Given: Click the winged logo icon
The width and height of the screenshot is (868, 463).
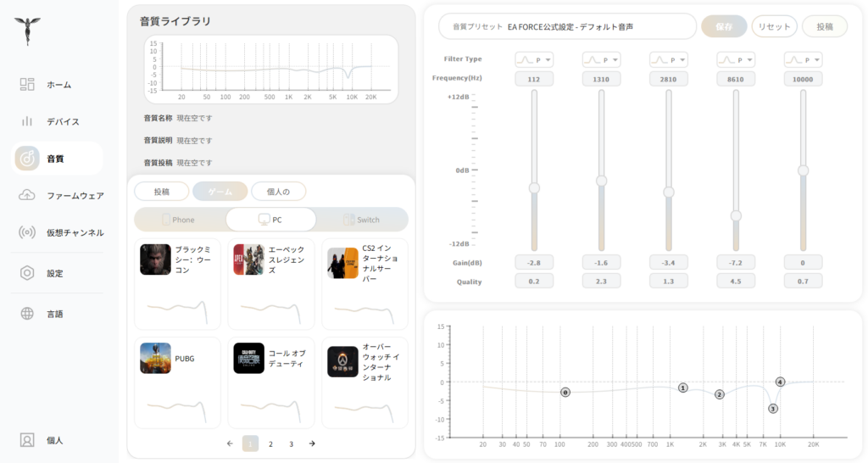Looking at the screenshot, I should pyautogui.click(x=28, y=30).
